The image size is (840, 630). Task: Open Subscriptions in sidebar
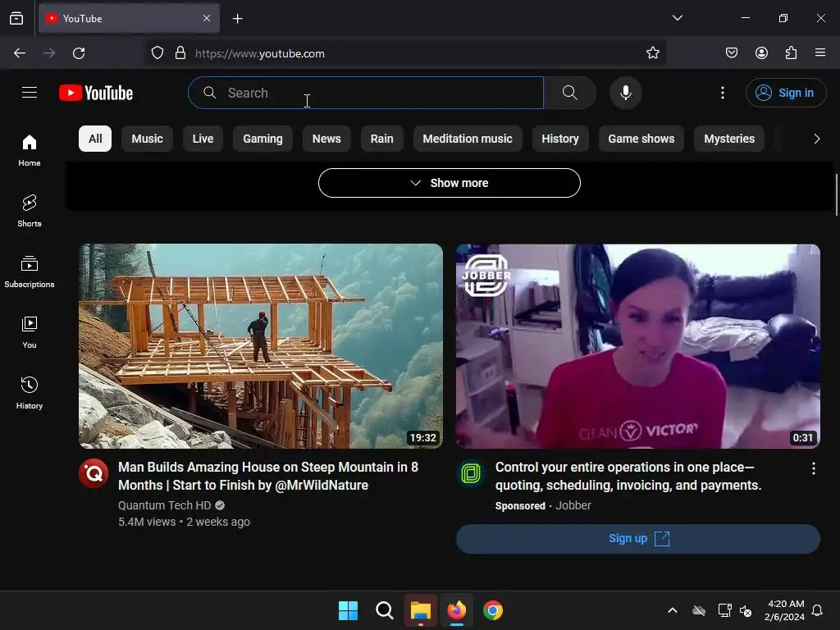click(30, 272)
